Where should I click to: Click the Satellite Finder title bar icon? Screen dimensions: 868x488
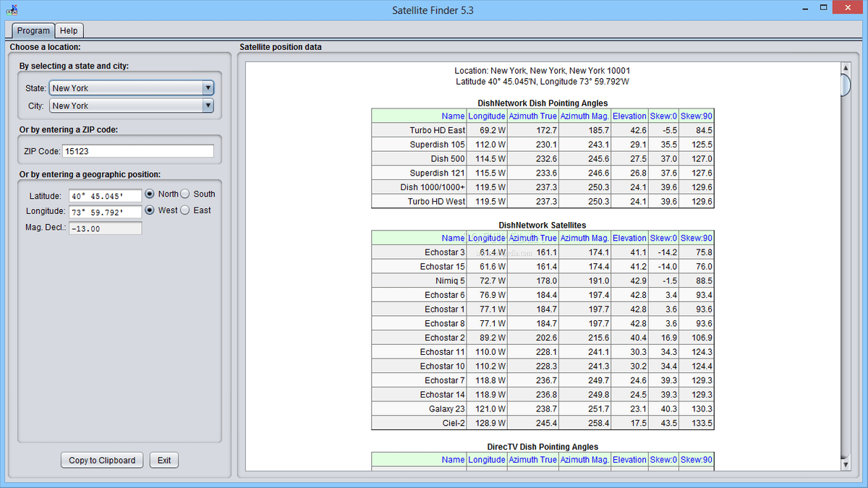[x=12, y=9]
